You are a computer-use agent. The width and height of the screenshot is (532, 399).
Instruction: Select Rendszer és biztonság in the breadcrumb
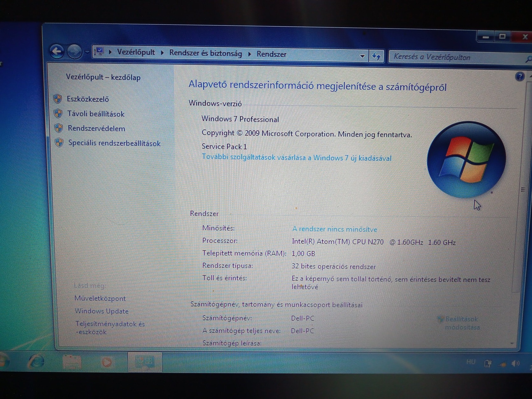[x=206, y=53]
